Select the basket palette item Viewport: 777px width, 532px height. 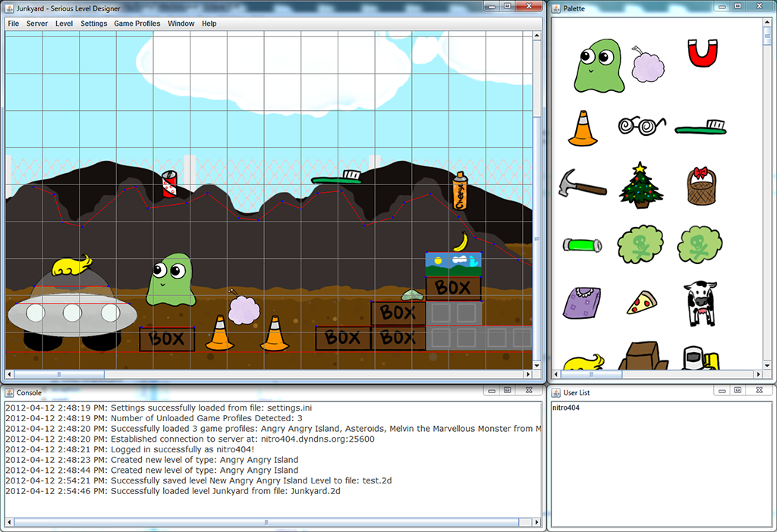[702, 184]
